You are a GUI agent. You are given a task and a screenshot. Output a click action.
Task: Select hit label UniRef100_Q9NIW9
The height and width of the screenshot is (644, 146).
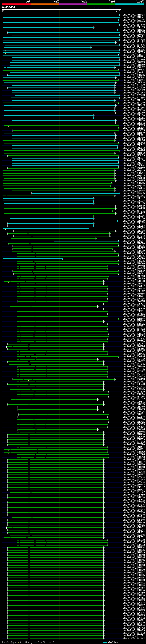point(134,570)
